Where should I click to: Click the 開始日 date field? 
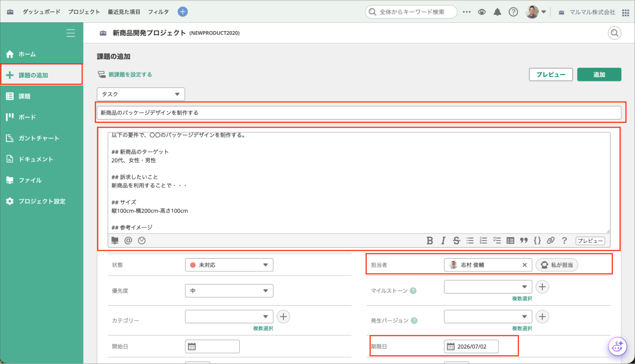coord(212,347)
